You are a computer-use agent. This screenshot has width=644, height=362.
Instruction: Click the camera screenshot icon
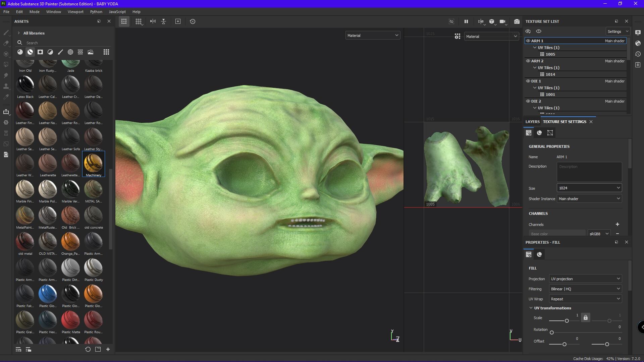517,21
